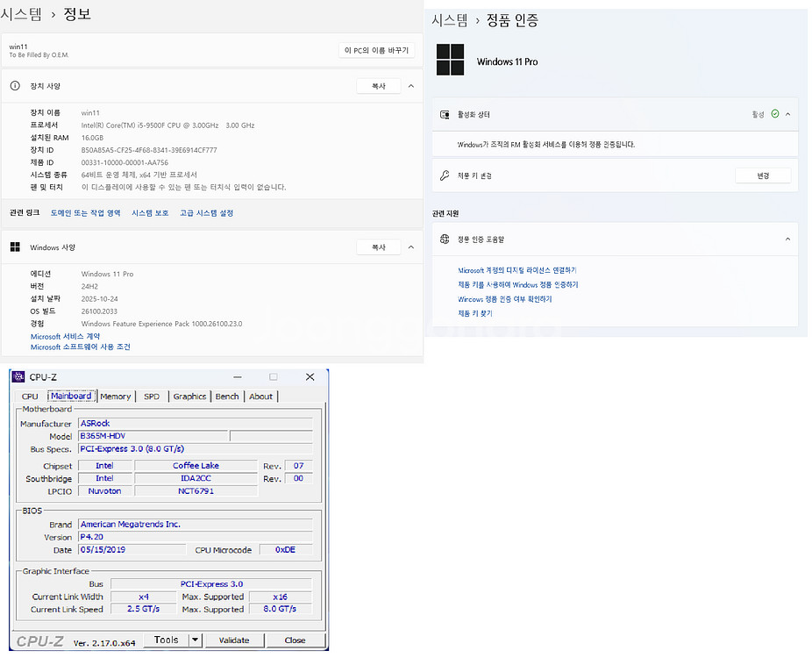Click the device specifications info icon

pyautogui.click(x=15, y=86)
